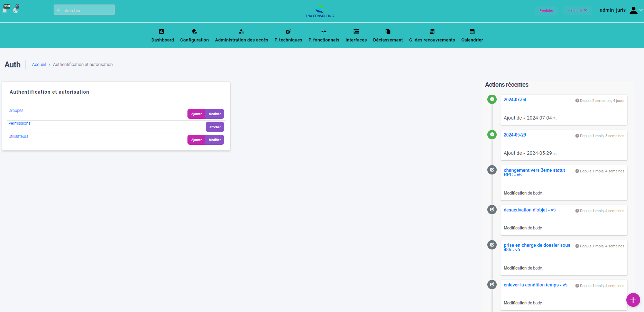Open G. des recouvrements menu

[x=432, y=36]
